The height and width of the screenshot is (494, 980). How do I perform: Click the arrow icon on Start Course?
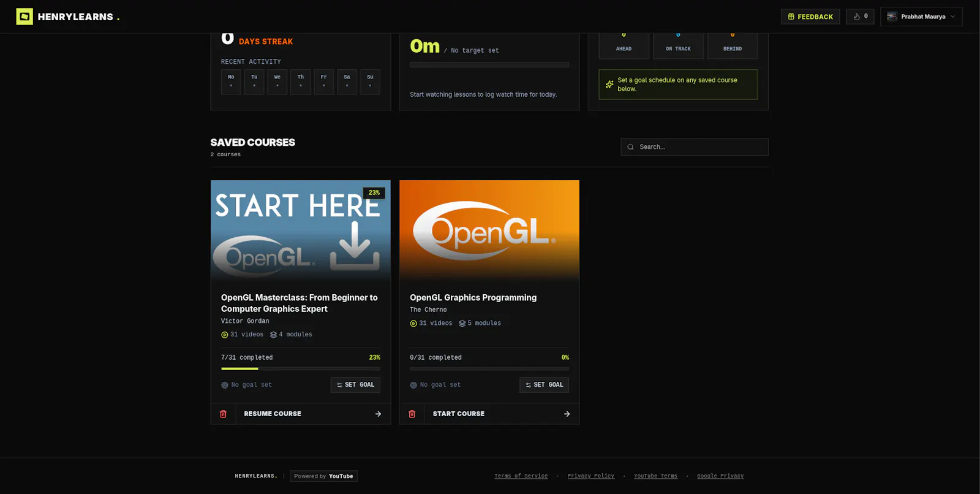click(567, 414)
